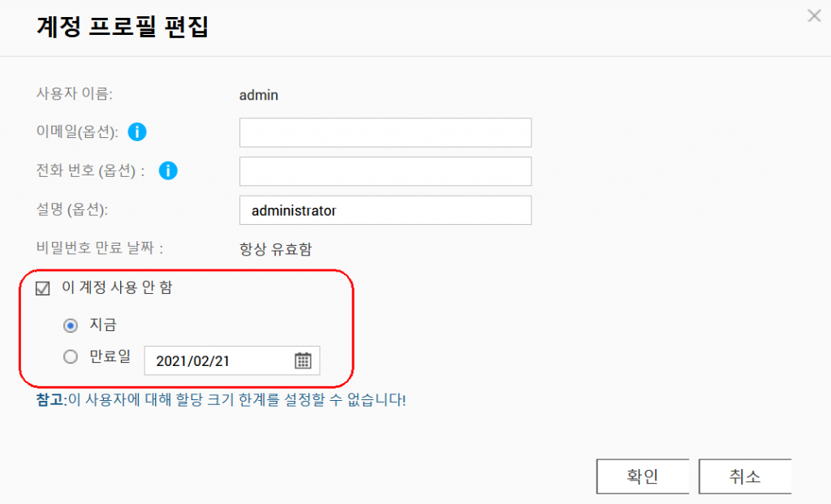
Task: Select the 지금 radio button
Action: 70,325
